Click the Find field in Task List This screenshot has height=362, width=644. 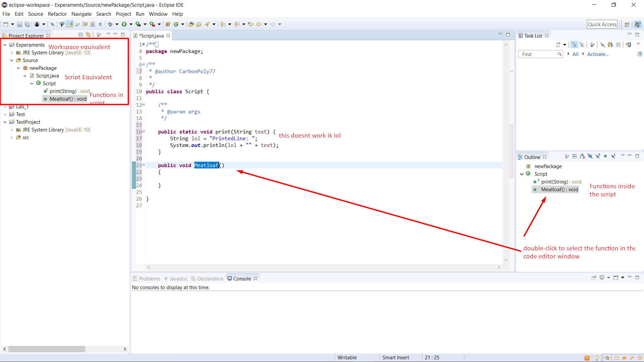point(538,54)
